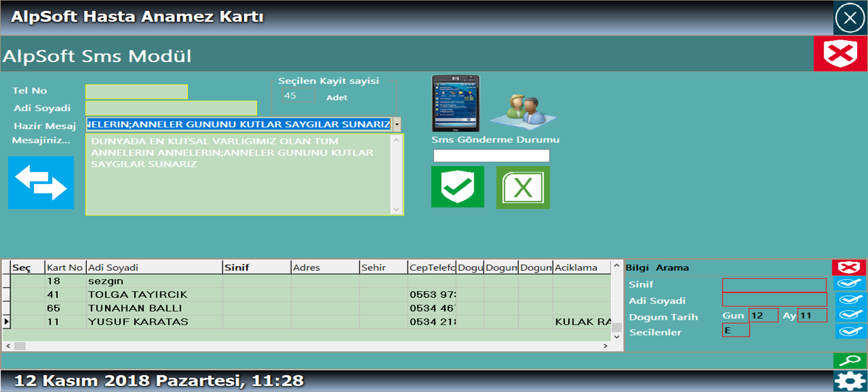Screen dimensions: 868x392
Task: Click the Seç cell of sezgın row
Action: pyautogui.click(x=28, y=281)
